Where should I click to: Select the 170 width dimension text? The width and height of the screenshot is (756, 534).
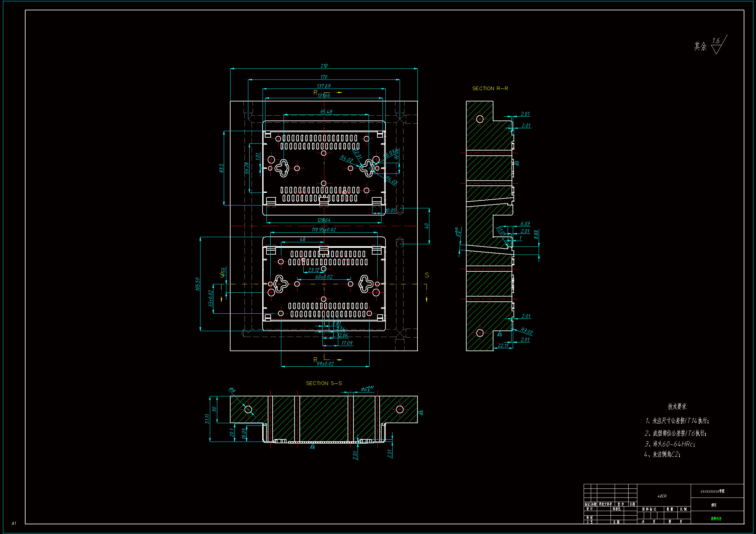pyautogui.click(x=324, y=77)
